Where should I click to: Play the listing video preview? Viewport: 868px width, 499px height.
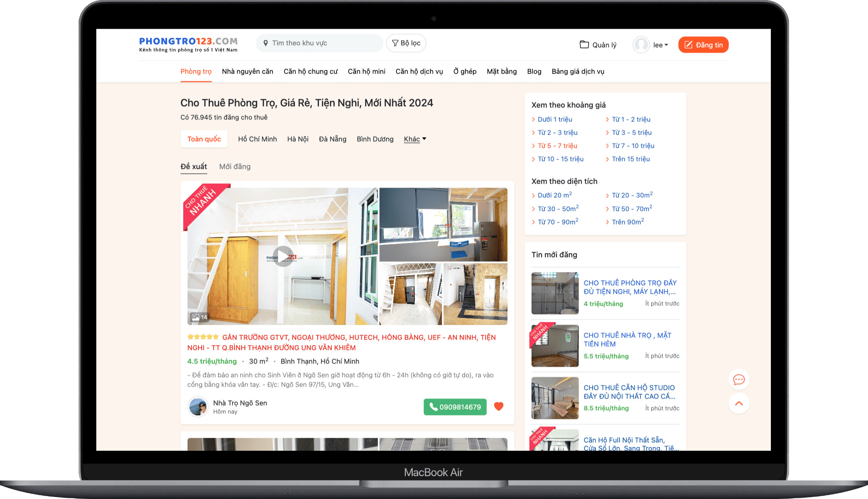click(283, 256)
